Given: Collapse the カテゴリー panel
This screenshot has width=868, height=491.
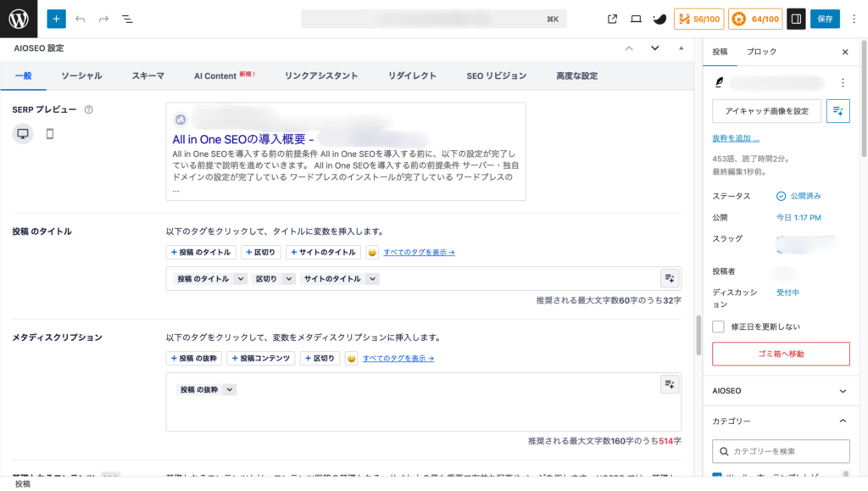Looking at the screenshot, I should pyautogui.click(x=843, y=421).
